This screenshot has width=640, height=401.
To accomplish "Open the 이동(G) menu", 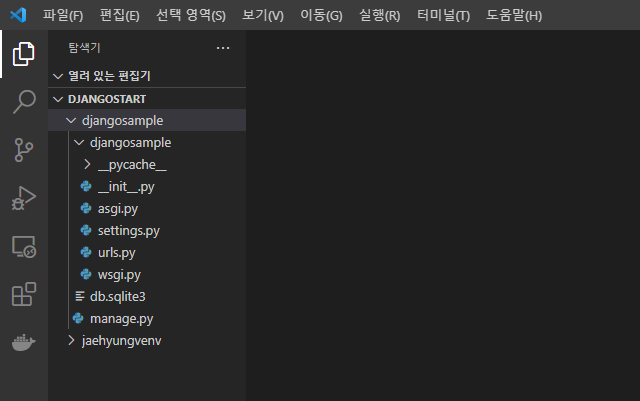I will (x=321, y=16).
